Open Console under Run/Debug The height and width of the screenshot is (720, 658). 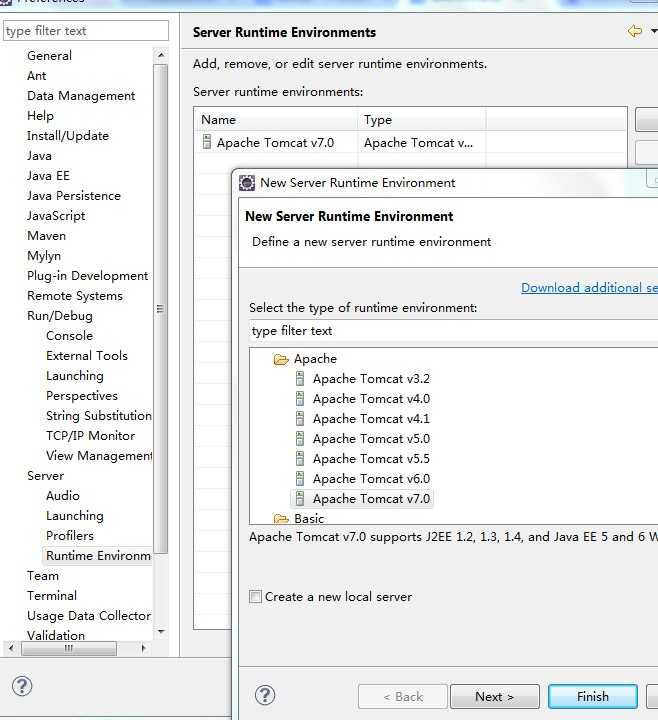(70, 336)
